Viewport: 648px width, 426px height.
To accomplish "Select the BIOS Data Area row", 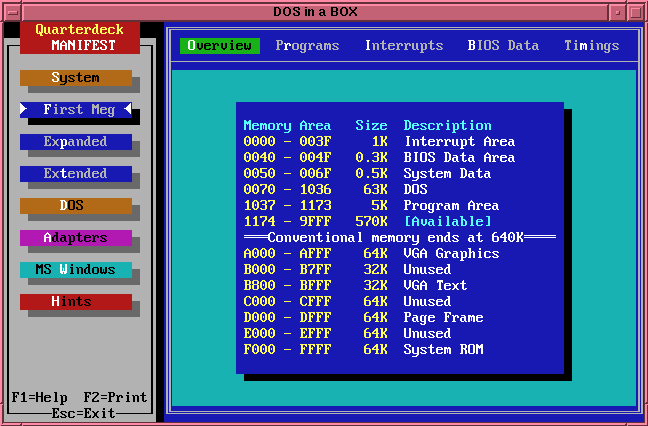I will pos(379,157).
